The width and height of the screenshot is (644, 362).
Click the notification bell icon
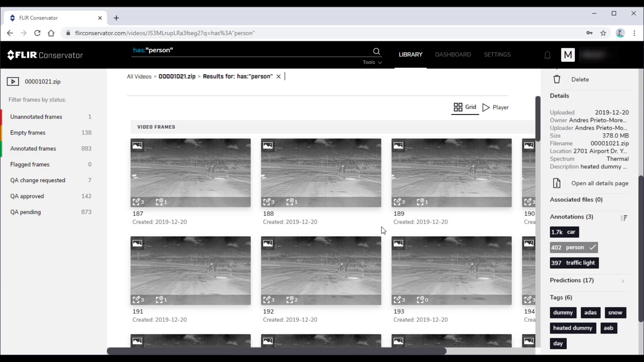click(548, 54)
